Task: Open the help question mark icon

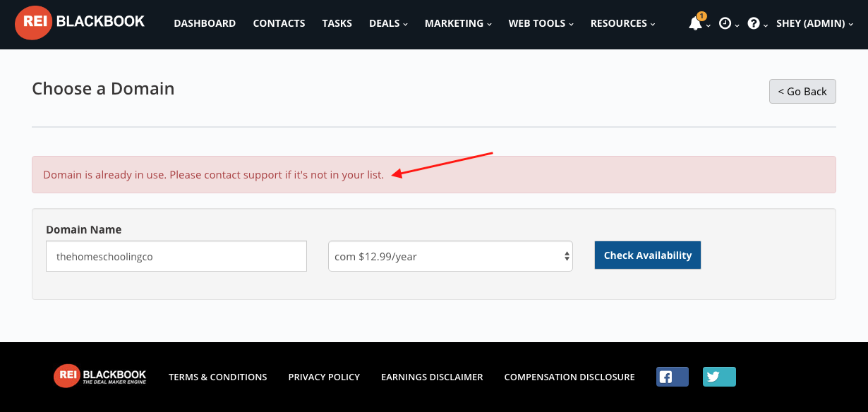Action: coord(754,24)
